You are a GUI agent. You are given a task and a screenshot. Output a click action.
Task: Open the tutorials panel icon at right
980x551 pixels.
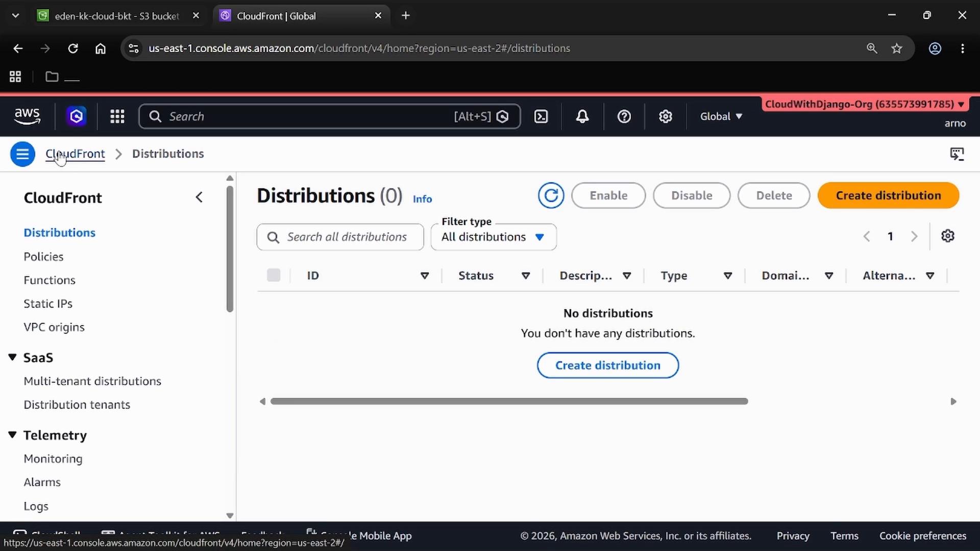pos(957,154)
